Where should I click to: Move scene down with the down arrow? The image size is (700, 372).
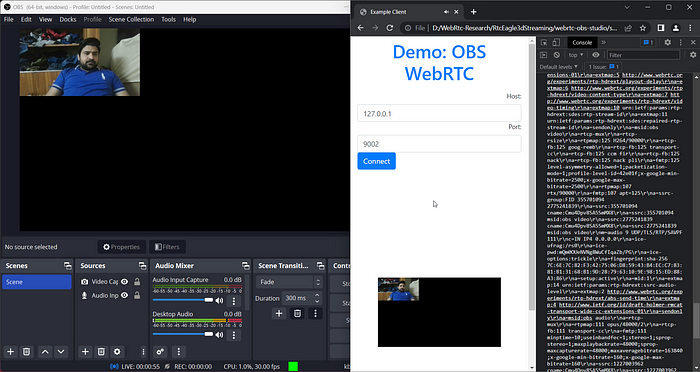pos(61,352)
